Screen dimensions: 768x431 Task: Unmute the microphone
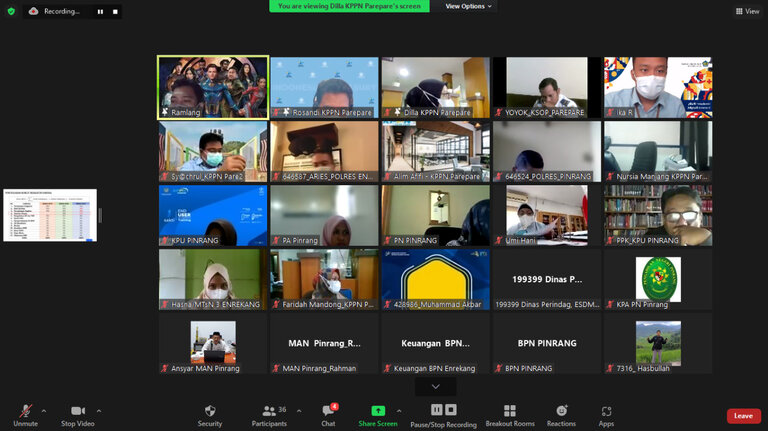[x=25, y=414]
